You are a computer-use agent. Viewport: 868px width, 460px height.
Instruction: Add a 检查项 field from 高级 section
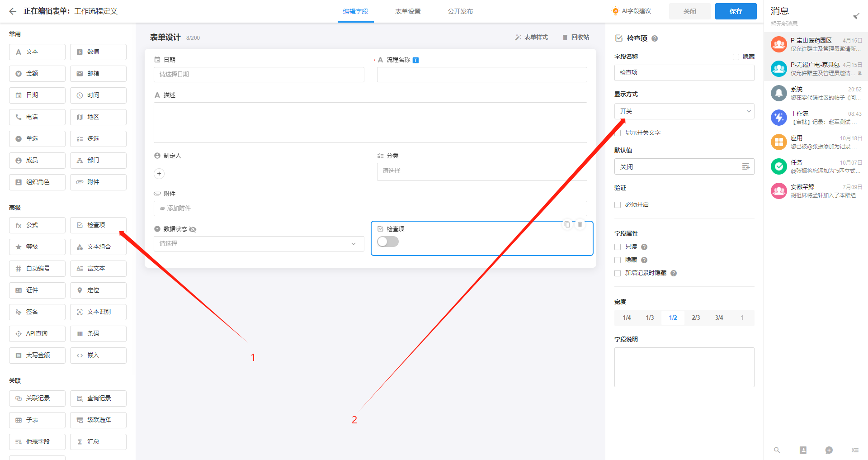pos(98,225)
